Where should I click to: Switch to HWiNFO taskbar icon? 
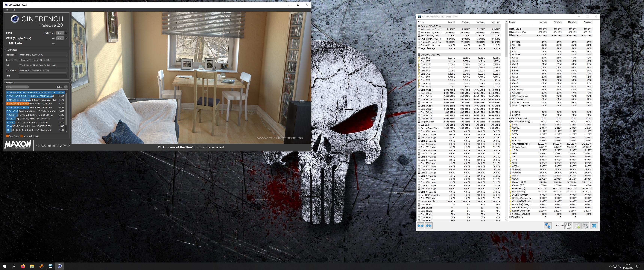click(51, 266)
